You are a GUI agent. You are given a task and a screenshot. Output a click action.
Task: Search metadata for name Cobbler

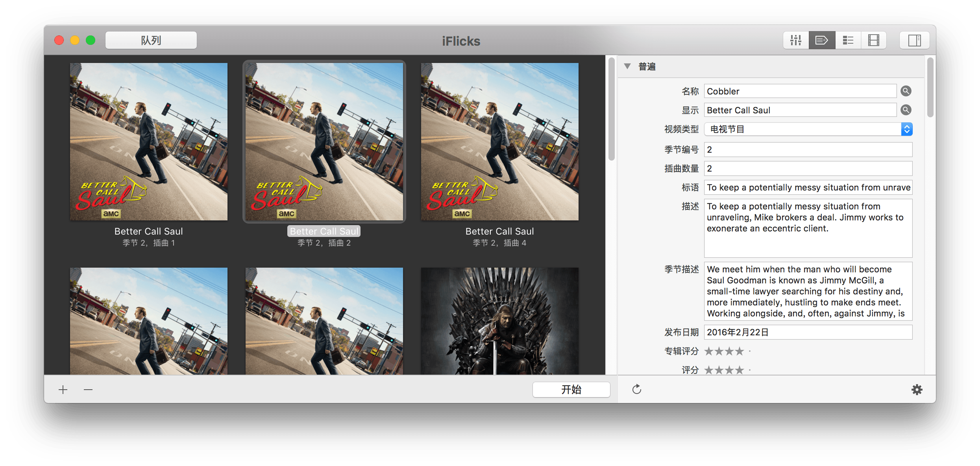pyautogui.click(x=906, y=91)
